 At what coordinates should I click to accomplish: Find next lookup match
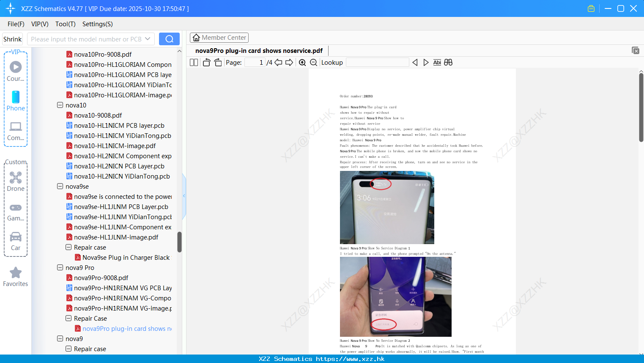426,63
